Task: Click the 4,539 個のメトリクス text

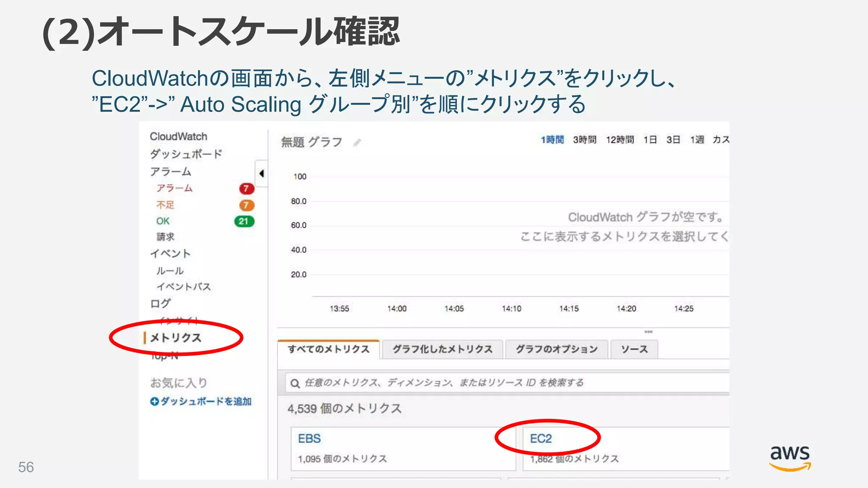Action: (345, 409)
